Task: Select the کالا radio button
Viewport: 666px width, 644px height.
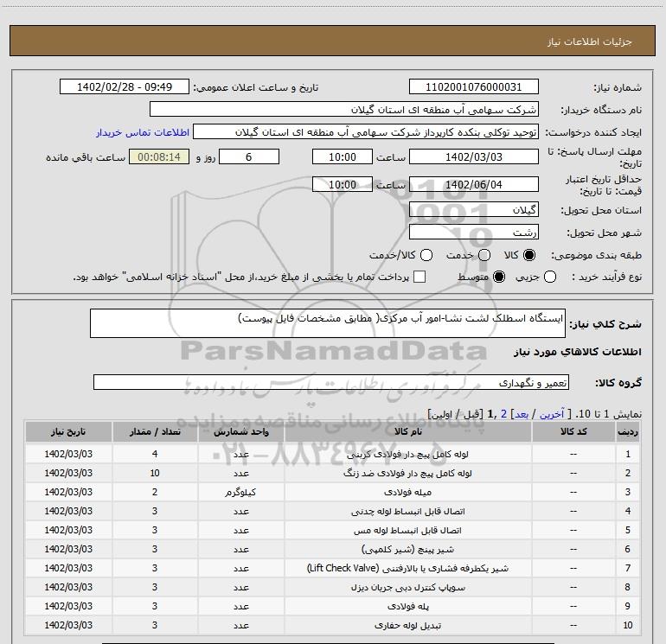Action: click(529, 255)
